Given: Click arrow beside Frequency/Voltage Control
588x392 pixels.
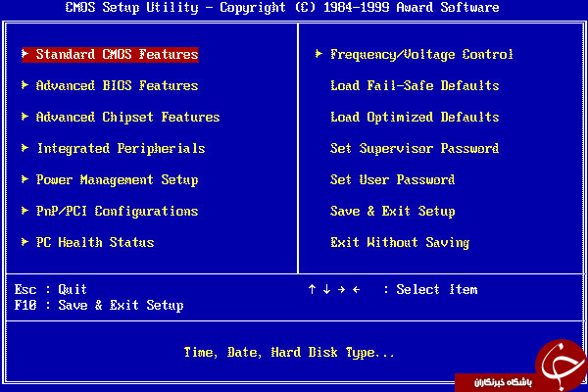Looking at the screenshot, I should (318, 54).
